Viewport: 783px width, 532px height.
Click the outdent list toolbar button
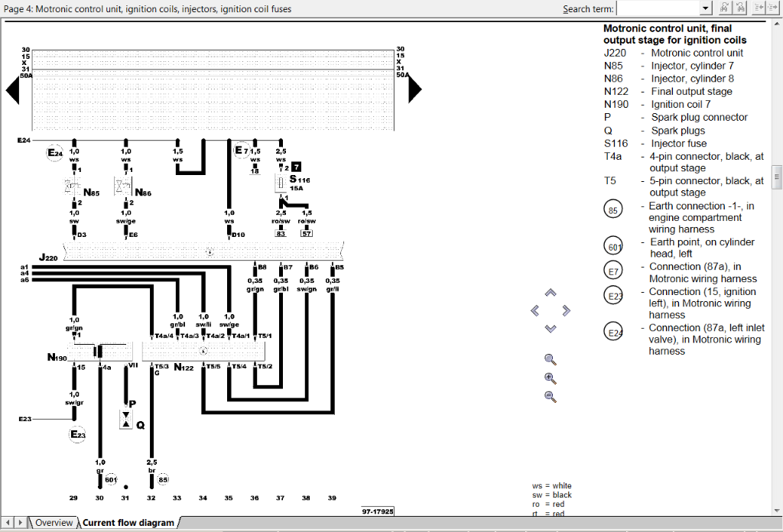pyautogui.click(x=759, y=8)
